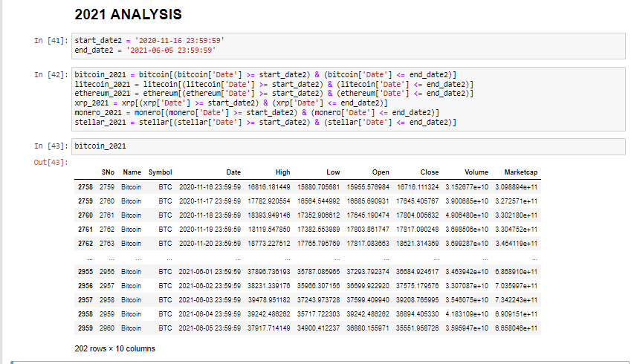Click date cell 2020-11-16 23:59:59
The width and height of the screenshot is (634, 364).
click(210, 187)
